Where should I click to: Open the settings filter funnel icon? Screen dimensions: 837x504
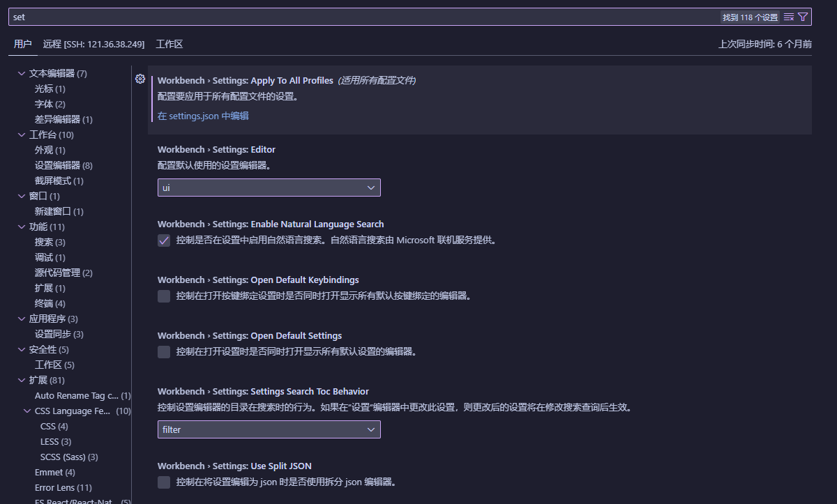[803, 17]
